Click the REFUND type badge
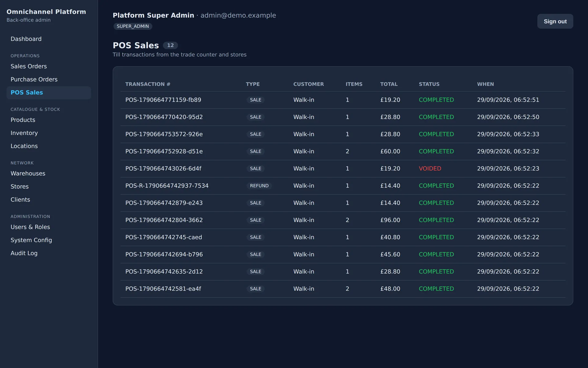The image size is (588, 368). 259,186
